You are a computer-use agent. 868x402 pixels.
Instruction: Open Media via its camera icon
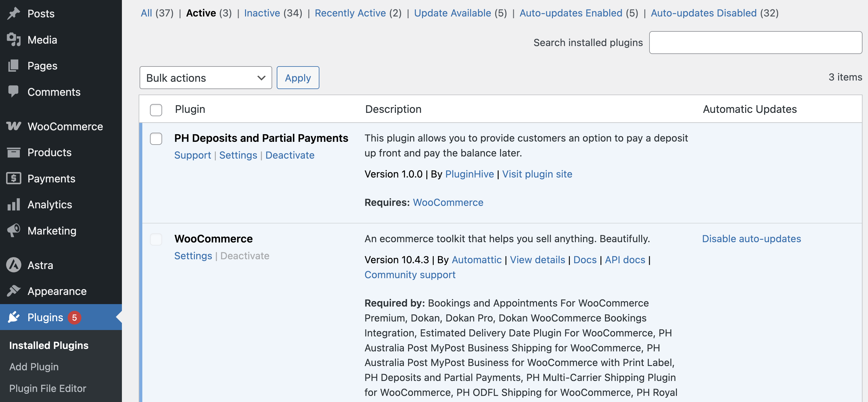click(13, 40)
